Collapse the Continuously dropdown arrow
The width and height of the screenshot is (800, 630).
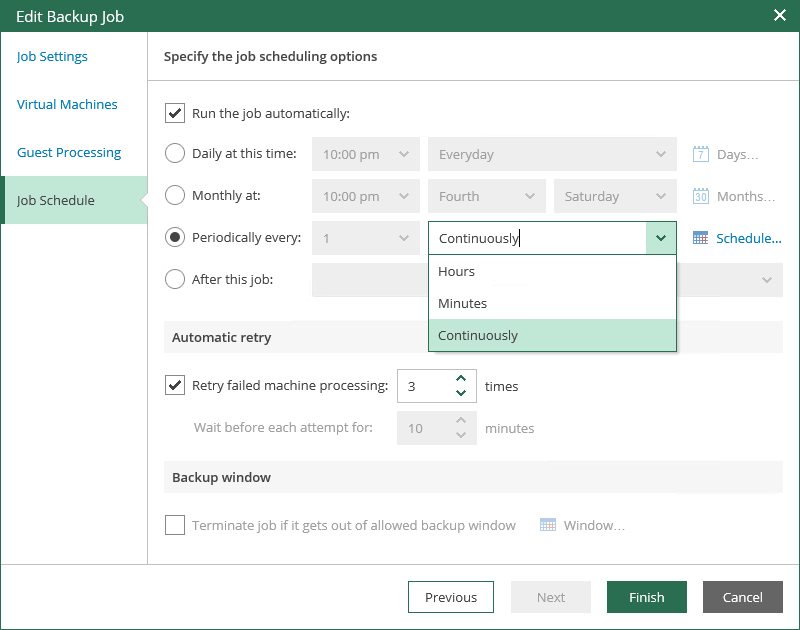tap(661, 238)
